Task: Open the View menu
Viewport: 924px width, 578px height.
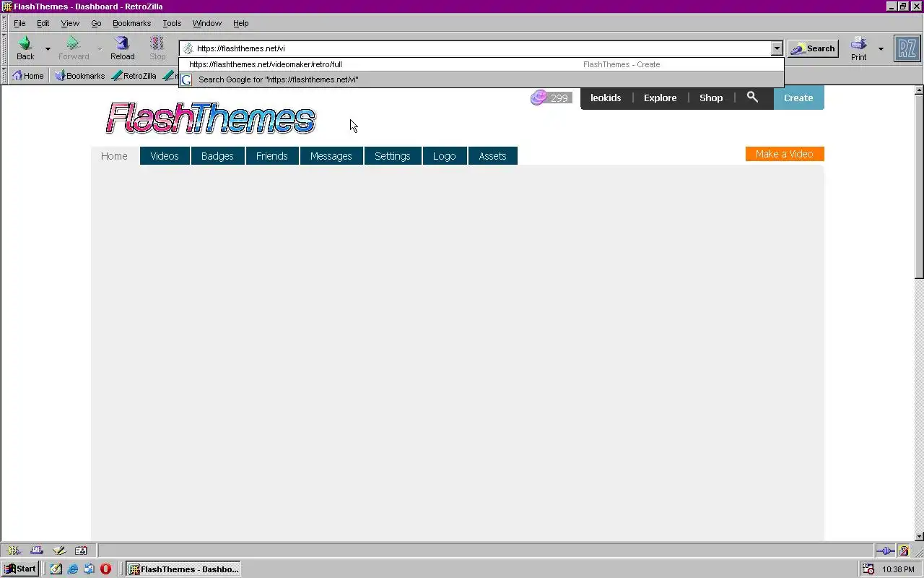Action: click(70, 23)
